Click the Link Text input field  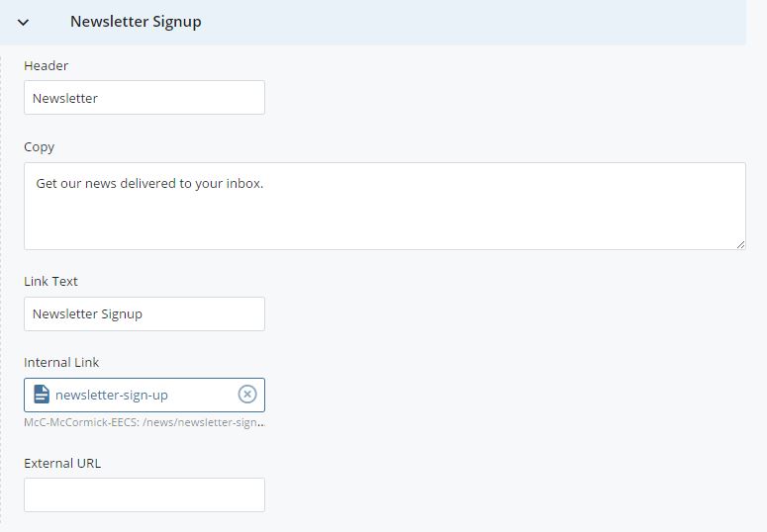(144, 313)
